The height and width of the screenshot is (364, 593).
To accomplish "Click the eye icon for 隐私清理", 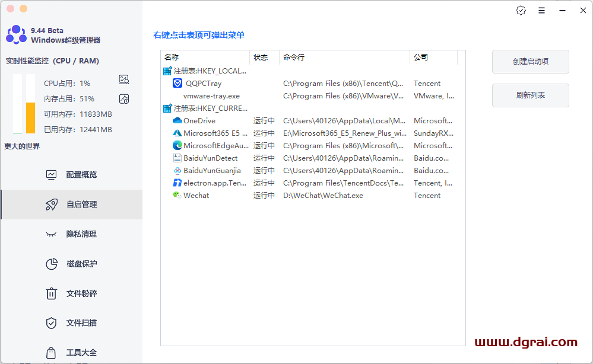I will pyautogui.click(x=51, y=234).
